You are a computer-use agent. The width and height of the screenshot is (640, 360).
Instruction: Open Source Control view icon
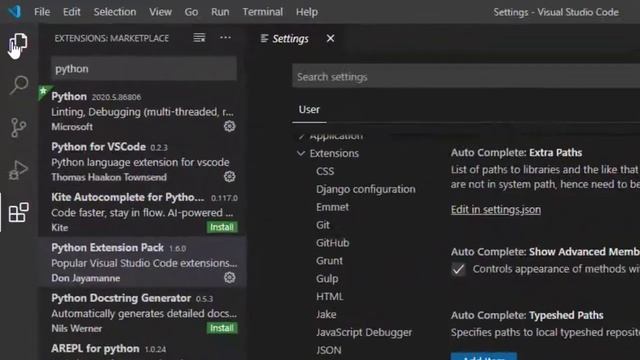(x=18, y=128)
